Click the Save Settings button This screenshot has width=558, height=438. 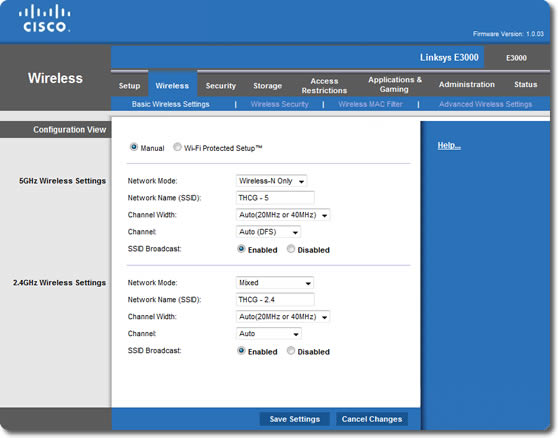[x=295, y=419]
